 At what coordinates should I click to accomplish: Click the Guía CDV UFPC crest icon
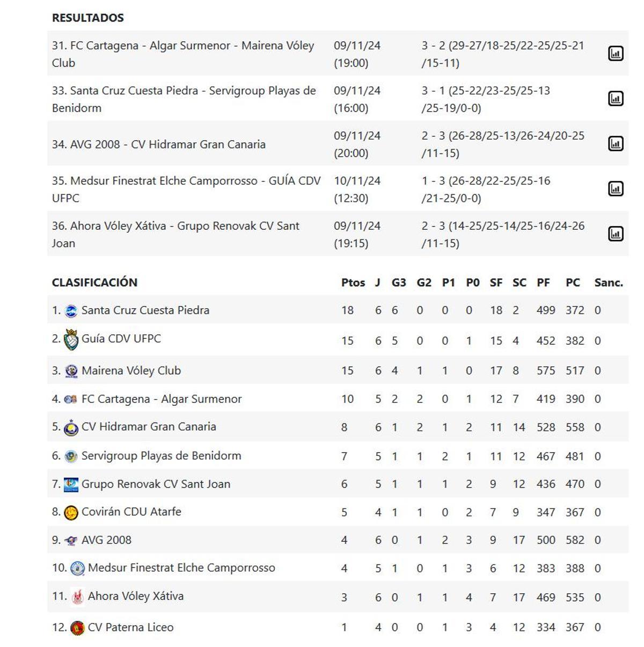(70, 338)
